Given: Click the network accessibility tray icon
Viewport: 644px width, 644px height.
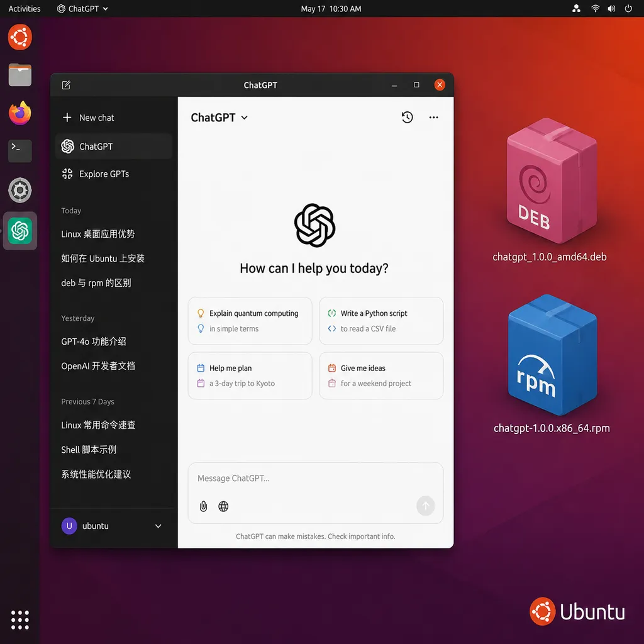Looking at the screenshot, I should point(576,9).
